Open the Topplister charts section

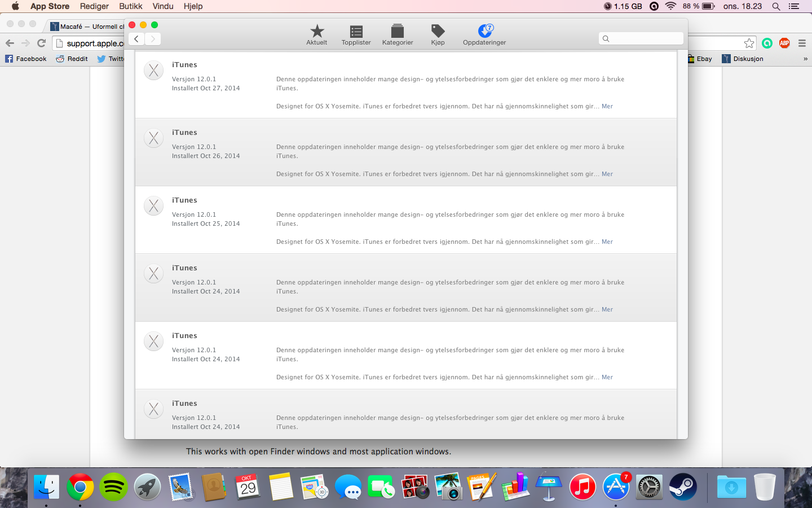pyautogui.click(x=356, y=35)
